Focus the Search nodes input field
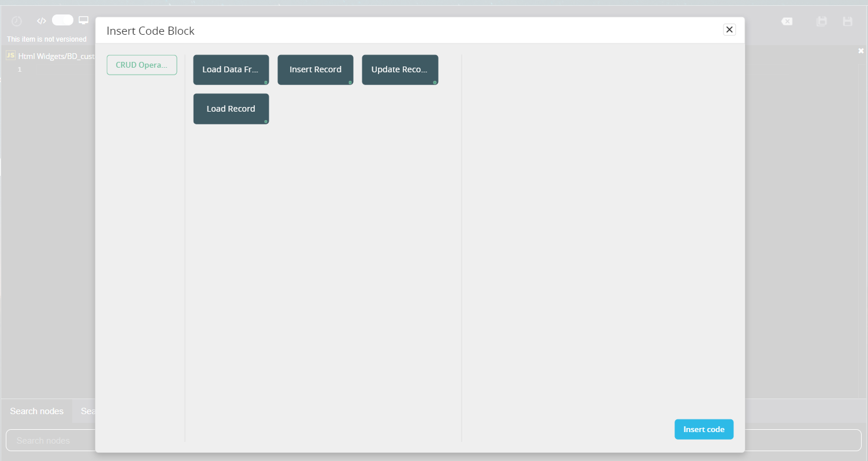This screenshot has height=461, width=868. click(x=49, y=441)
